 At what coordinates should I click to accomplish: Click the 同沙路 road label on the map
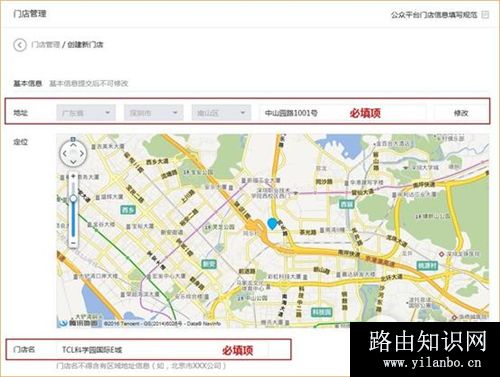pyautogui.click(x=324, y=182)
